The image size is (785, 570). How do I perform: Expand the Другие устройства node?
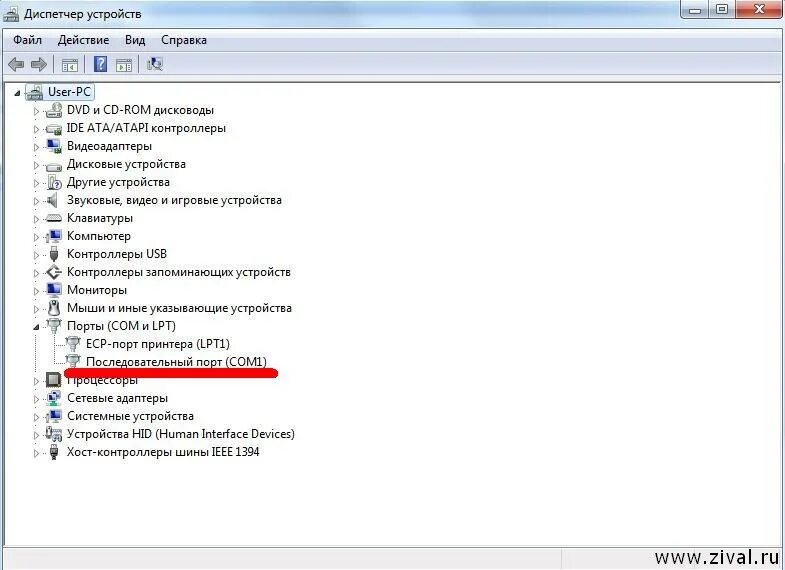coord(36,183)
